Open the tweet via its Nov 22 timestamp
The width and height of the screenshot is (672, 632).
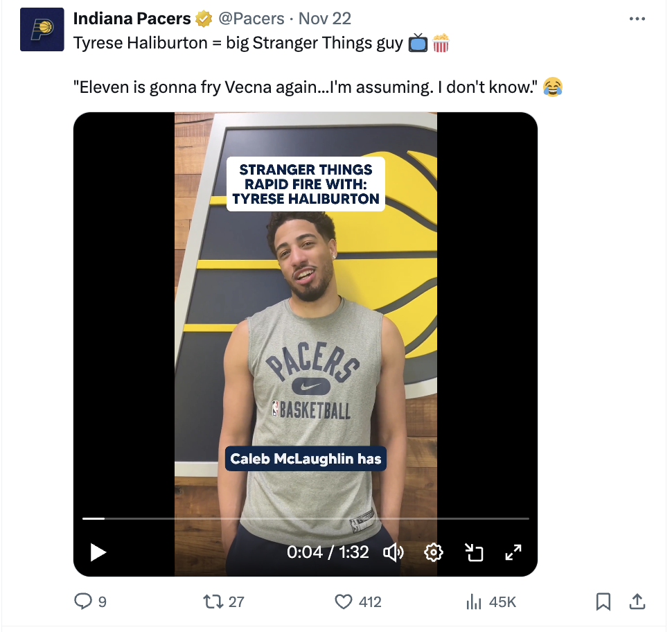pyautogui.click(x=324, y=19)
